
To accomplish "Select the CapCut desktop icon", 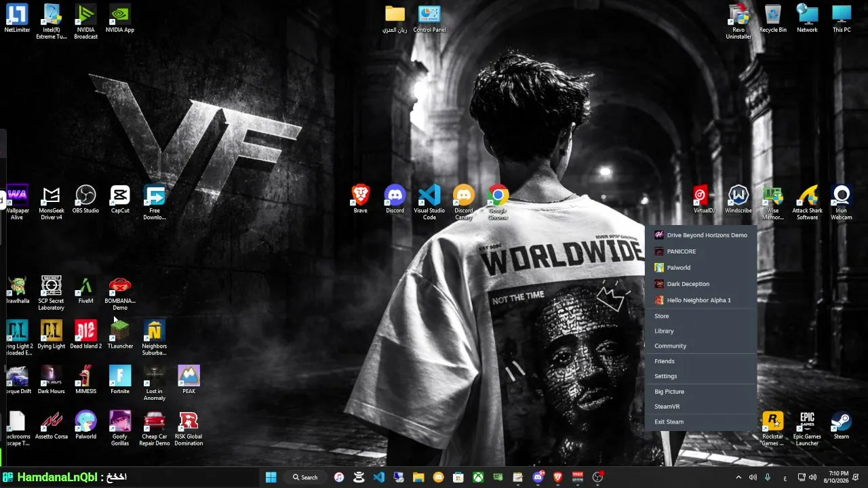I will (120, 200).
